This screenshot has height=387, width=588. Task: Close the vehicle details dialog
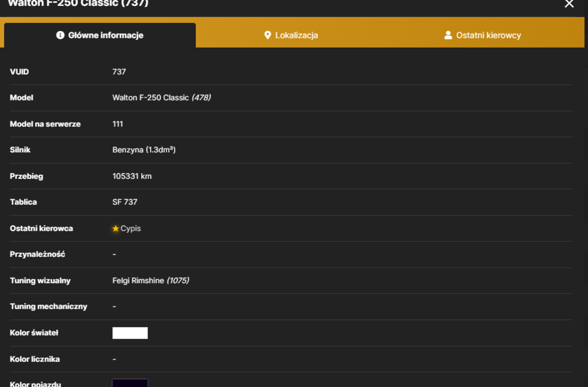[x=569, y=4]
